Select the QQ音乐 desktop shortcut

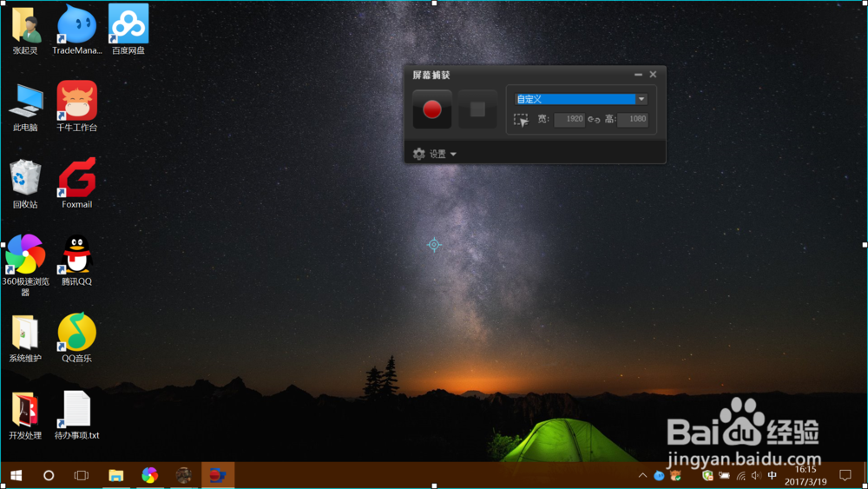[77, 338]
